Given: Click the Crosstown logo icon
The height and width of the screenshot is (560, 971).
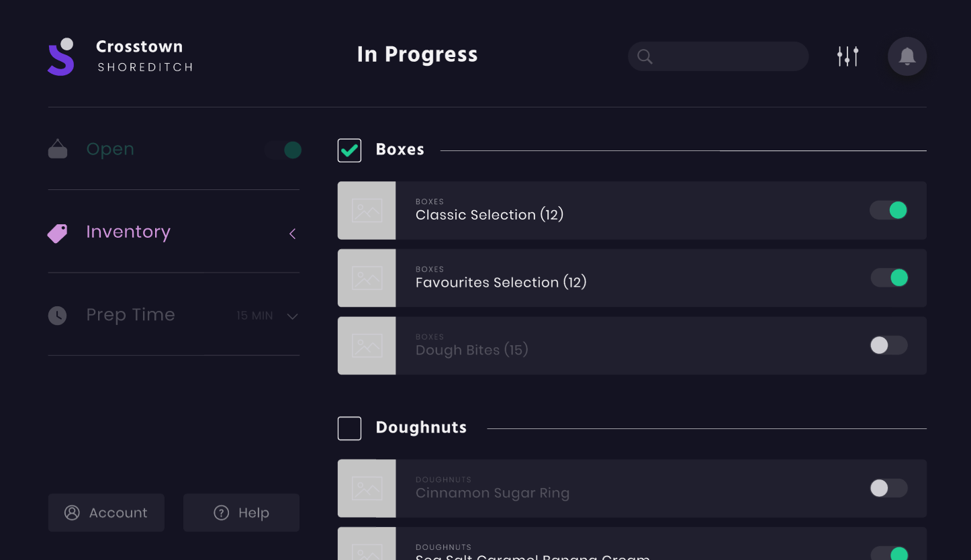Looking at the screenshot, I should coord(60,57).
